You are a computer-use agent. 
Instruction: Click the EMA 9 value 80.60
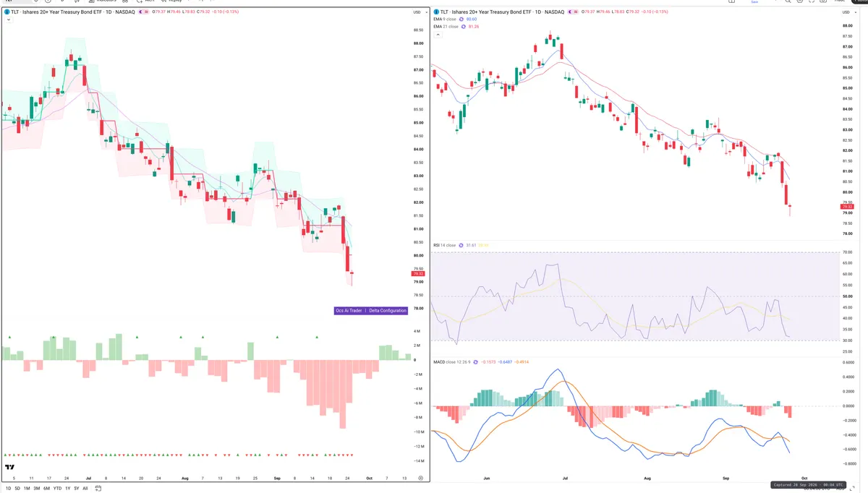point(472,19)
